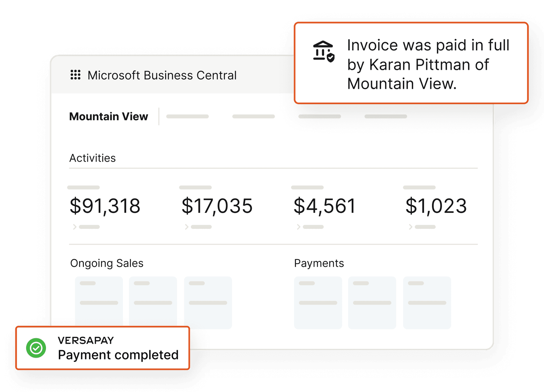Image resolution: width=544 pixels, height=392 pixels.
Task: Expand the chevron under $1,023
Action: tap(411, 227)
